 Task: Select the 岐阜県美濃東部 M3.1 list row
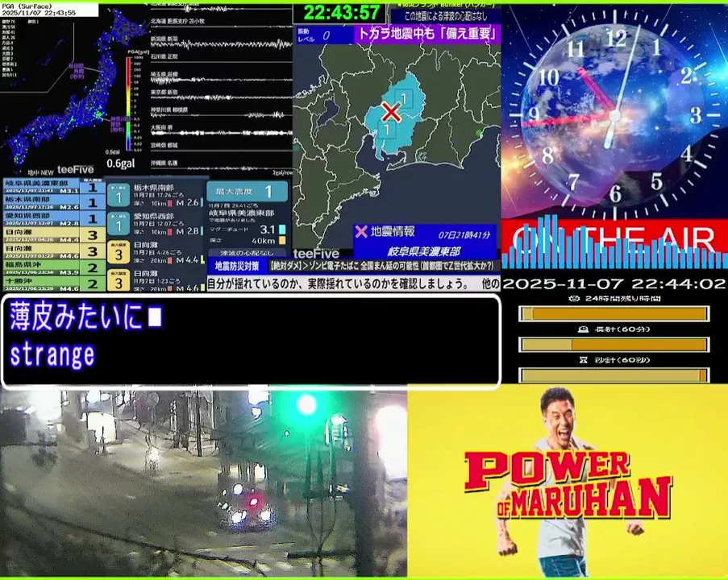click(54, 187)
